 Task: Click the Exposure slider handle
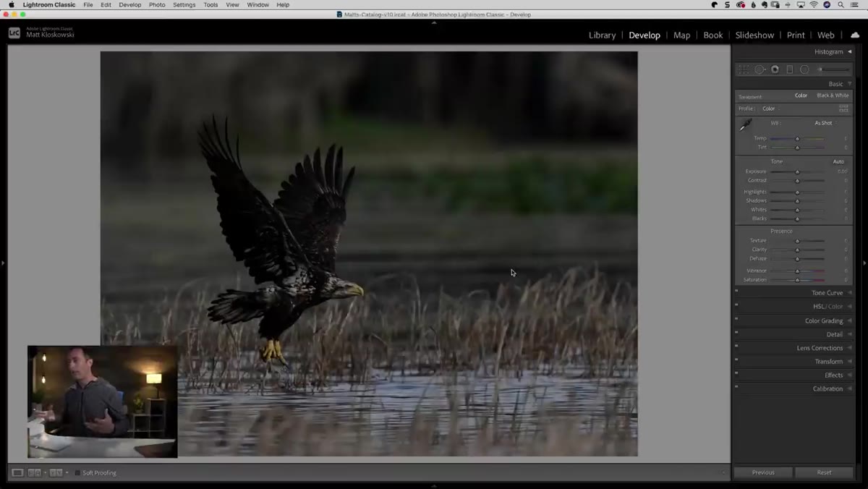pyautogui.click(x=797, y=171)
